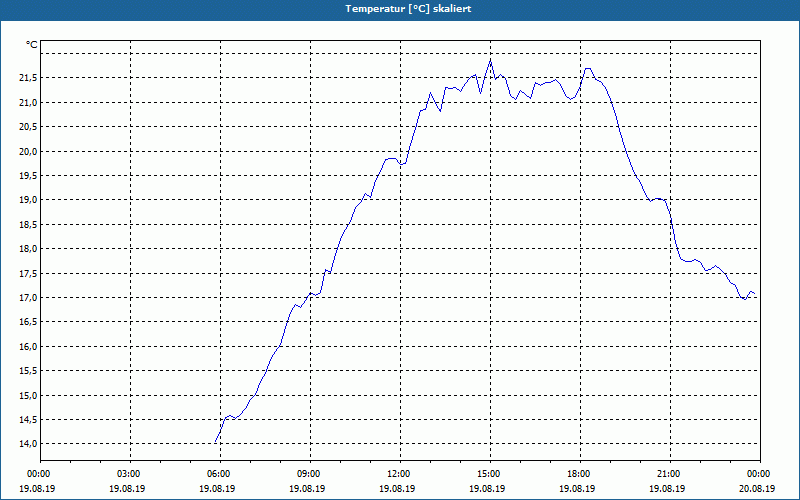Select the 19.08.19 date under 12:00
The width and height of the screenshot is (800, 500).
coord(397,488)
